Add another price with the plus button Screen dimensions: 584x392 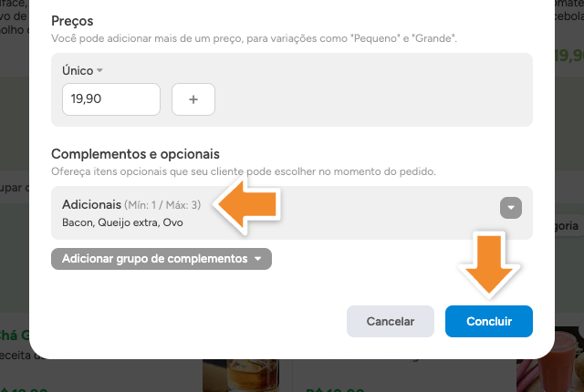point(193,99)
